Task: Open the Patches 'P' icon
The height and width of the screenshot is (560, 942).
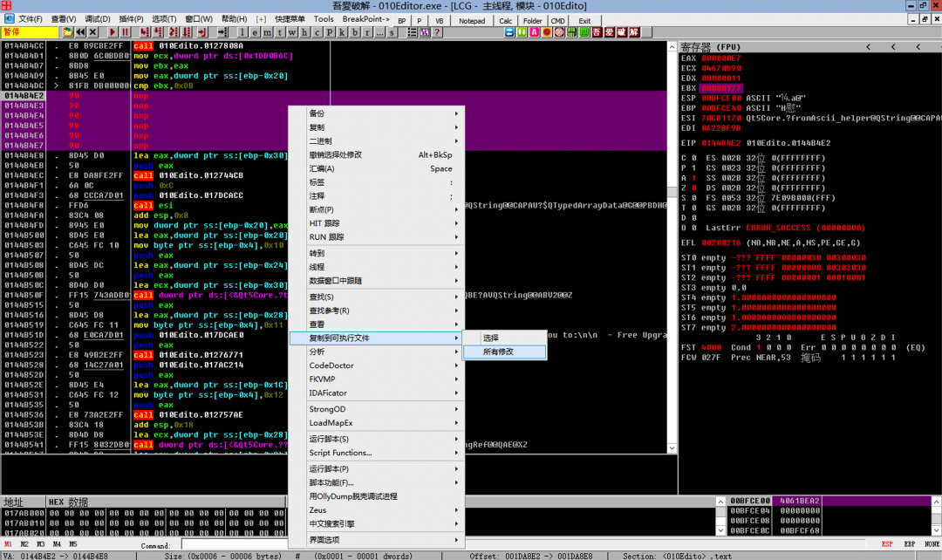Action: [x=330, y=32]
